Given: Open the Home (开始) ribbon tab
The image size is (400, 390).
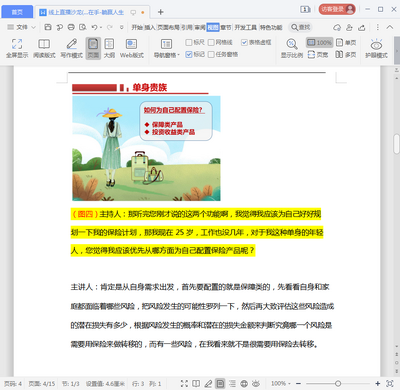Looking at the screenshot, I should [x=137, y=27].
